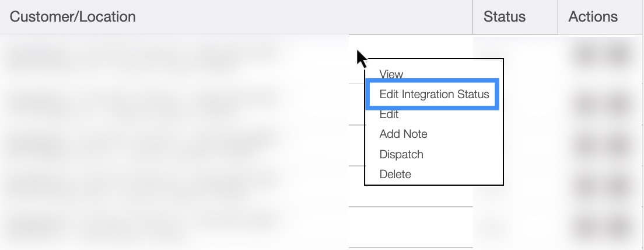
Task: Select Edit Integration Status menu option
Action: click(433, 94)
